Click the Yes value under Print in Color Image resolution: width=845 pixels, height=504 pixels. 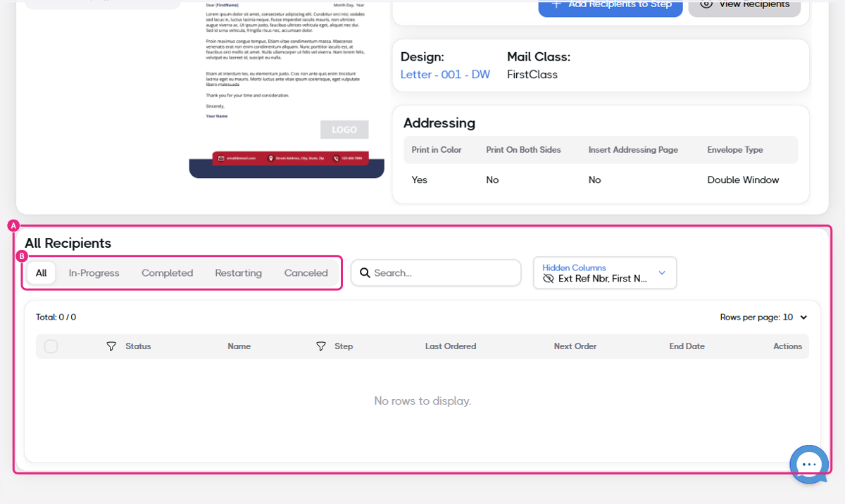[x=420, y=180]
